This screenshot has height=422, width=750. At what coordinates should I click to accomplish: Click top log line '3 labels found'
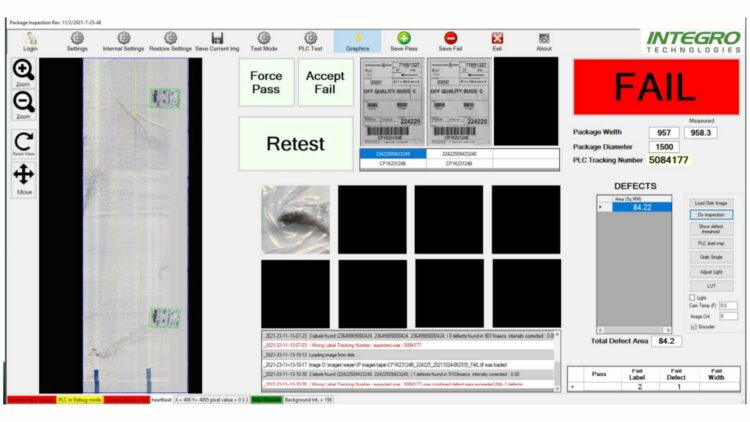tap(408, 336)
